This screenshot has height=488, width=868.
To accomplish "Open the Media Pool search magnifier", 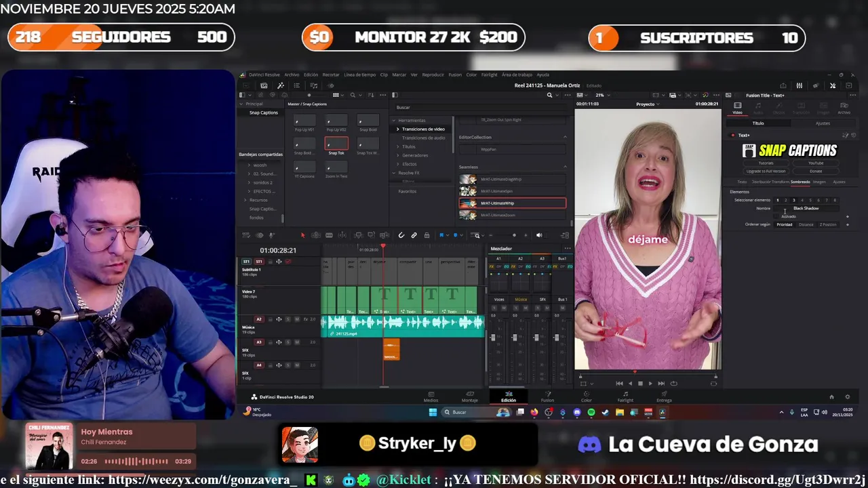I will [x=353, y=95].
